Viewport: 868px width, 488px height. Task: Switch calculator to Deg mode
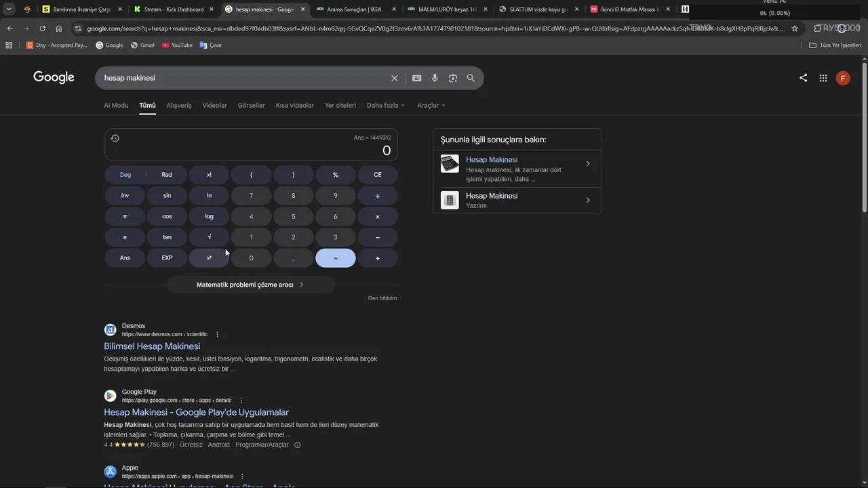[125, 175]
